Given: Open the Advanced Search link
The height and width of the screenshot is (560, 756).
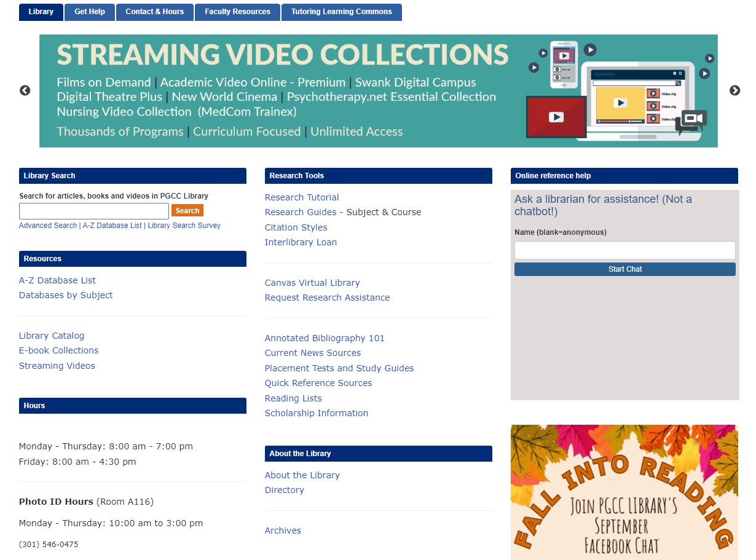Looking at the screenshot, I should pyautogui.click(x=48, y=226).
